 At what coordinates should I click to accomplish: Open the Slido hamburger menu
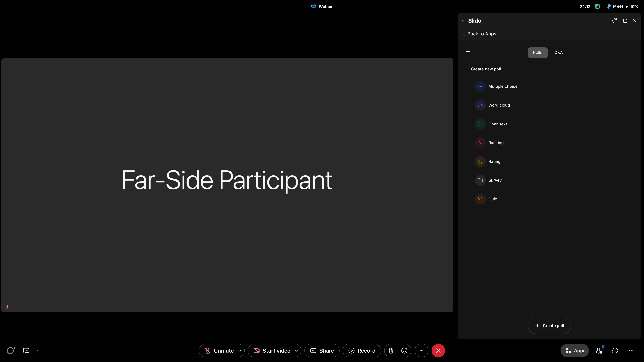[468, 53]
